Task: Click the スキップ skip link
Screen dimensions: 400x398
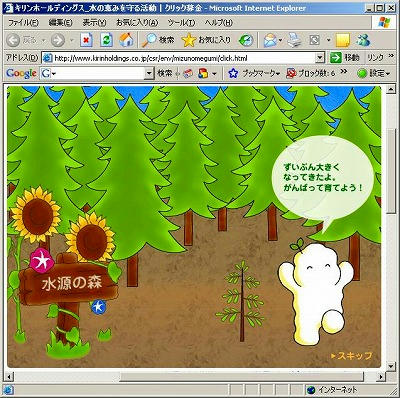Action: tap(351, 356)
